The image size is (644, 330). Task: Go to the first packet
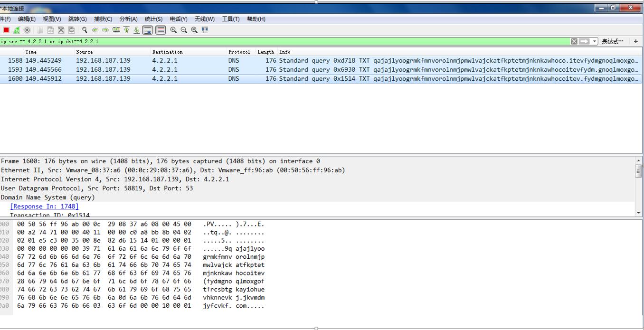coord(126,30)
